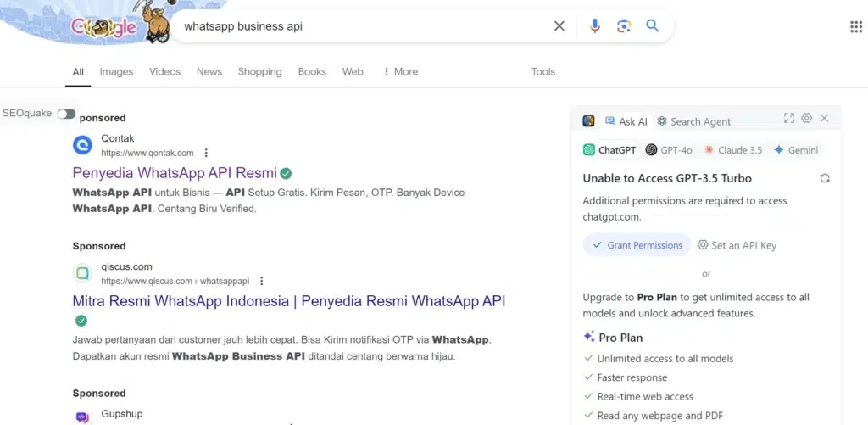Click the Gupshup site favicon
The height and width of the screenshot is (425, 868).
82,417
